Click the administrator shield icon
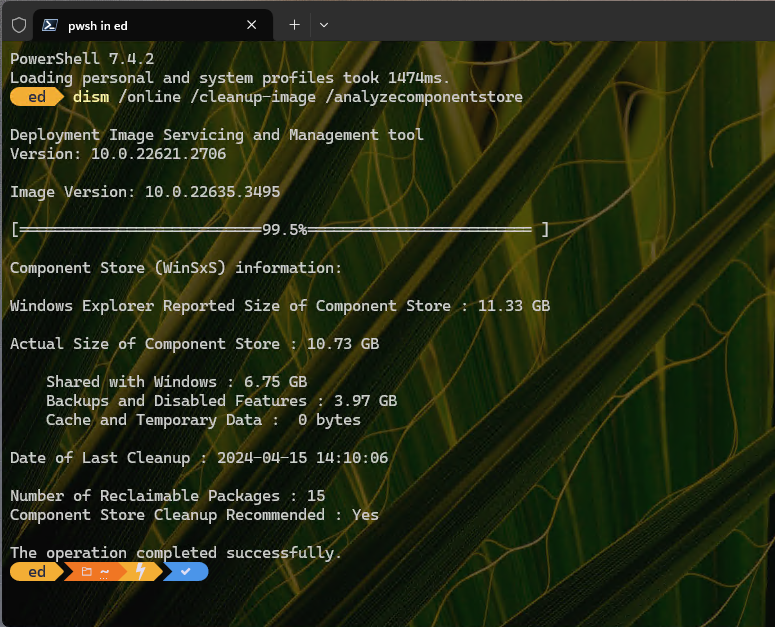This screenshot has height=627, width=775. pyautogui.click(x=18, y=25)
